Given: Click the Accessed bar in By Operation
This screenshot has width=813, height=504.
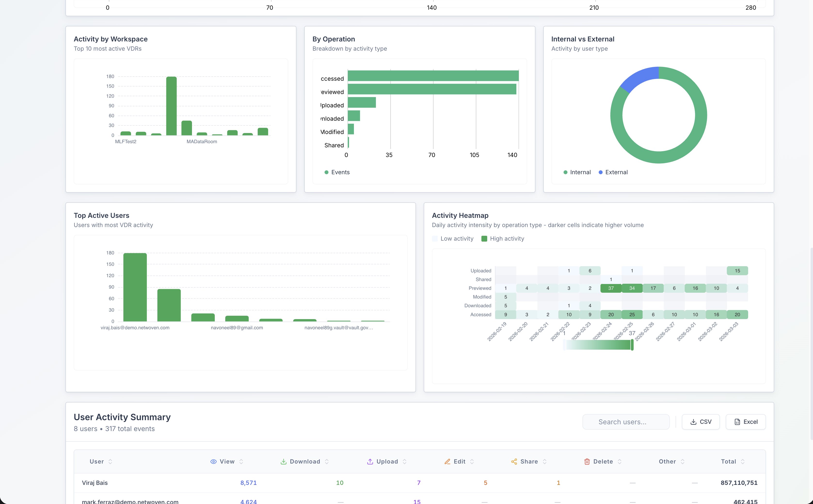Looking at the screenshot, I should pos(433,76).
